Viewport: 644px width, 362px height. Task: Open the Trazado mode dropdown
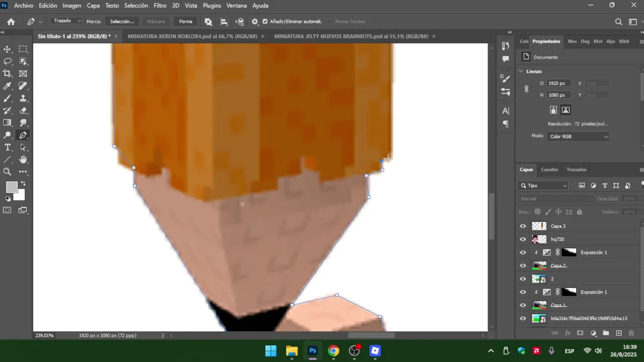pyautogui.click(x=67, y=21)
